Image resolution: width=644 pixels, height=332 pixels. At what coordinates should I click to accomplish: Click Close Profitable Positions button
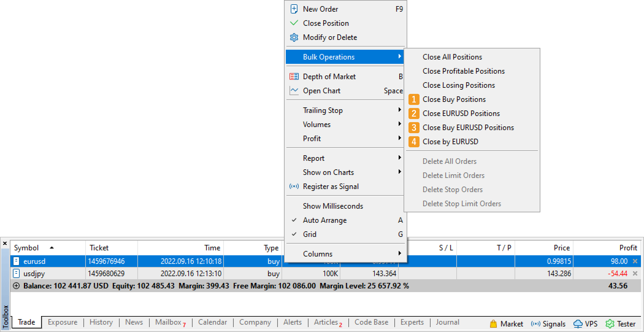(x=464, y=71)
